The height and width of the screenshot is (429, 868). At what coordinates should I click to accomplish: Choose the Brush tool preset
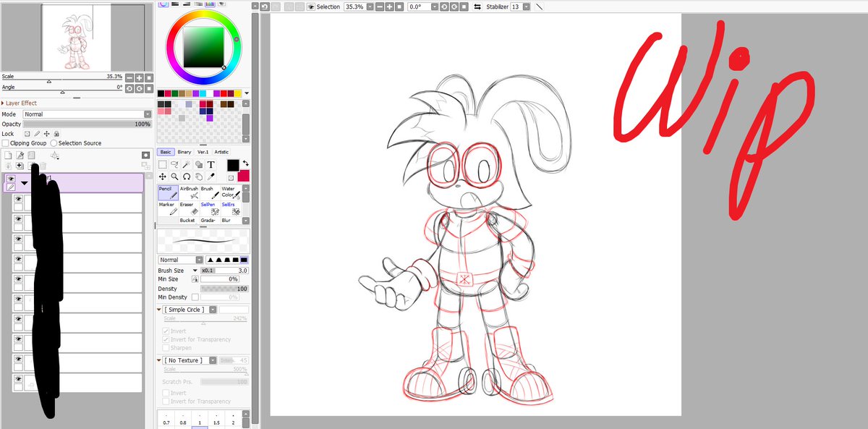[x=210, y=192]
